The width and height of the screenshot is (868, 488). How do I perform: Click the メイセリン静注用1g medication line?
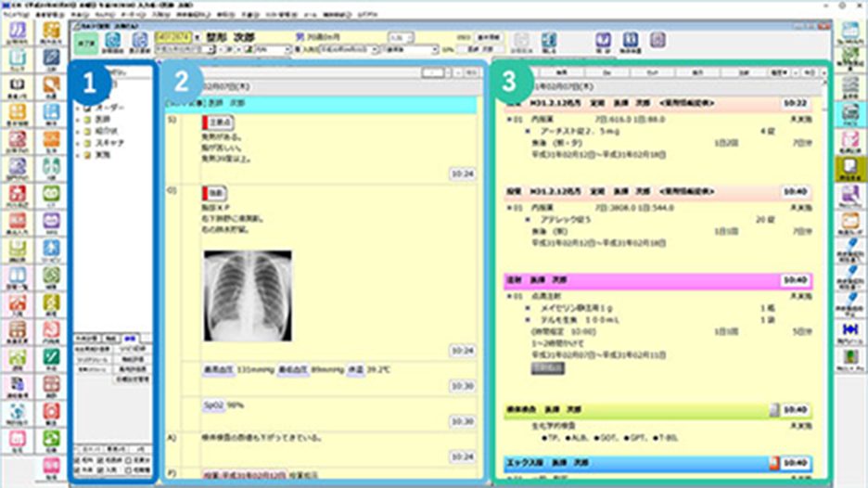(x=576, y=308)
